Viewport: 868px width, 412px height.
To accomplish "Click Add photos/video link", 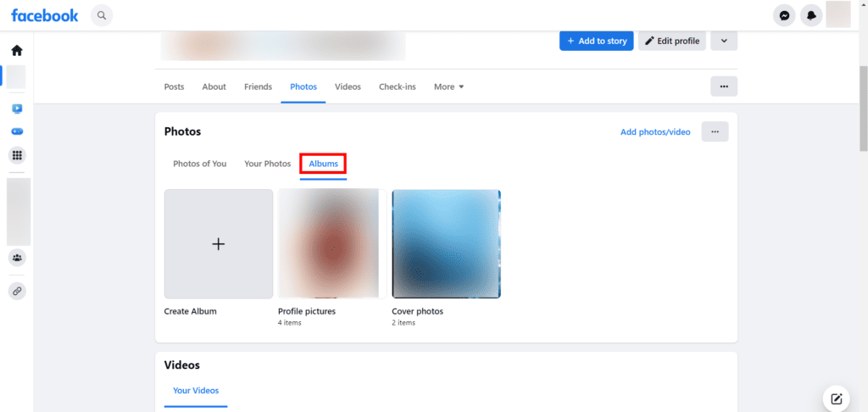I will coord(655,131).
